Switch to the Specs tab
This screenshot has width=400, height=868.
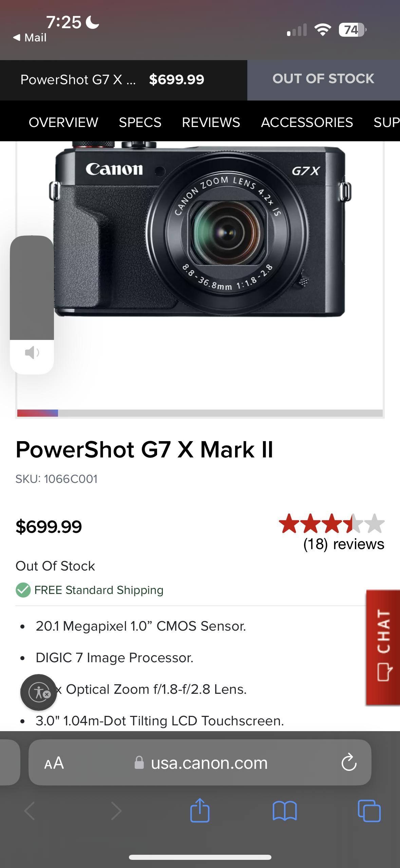tap(140, 122)
